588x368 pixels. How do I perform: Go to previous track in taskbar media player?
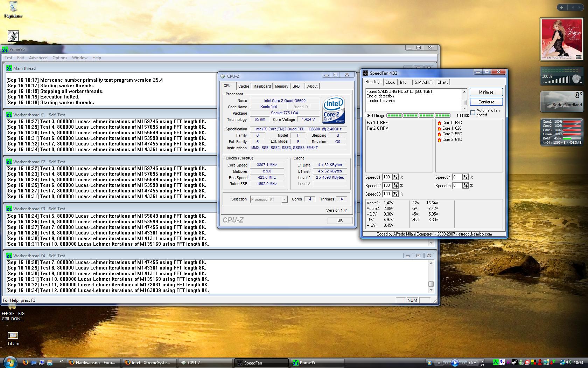447,363
